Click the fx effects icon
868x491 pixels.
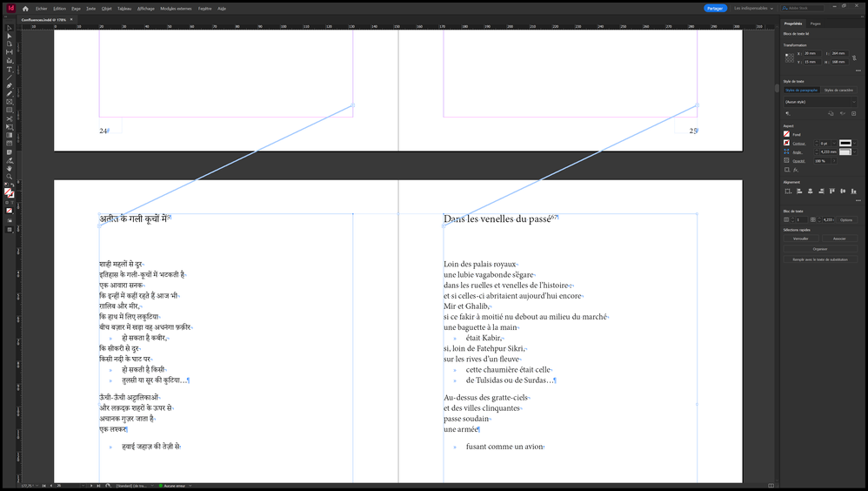click(796, 170)
